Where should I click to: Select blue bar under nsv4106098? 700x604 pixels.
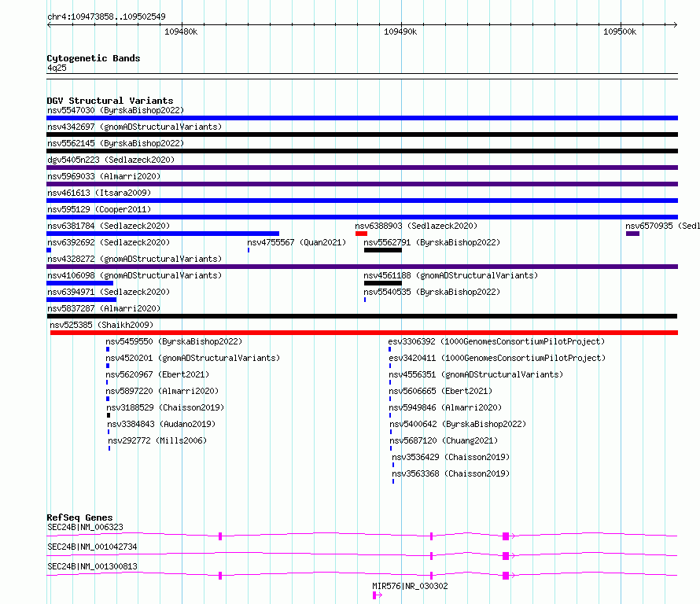pos(80,283)
